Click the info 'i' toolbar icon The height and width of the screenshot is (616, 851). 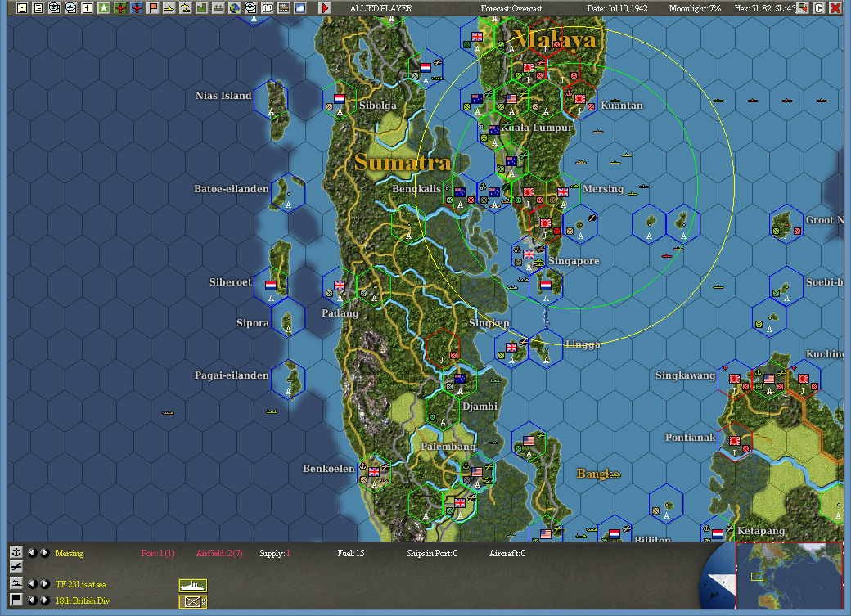click(x=87, y=7)
